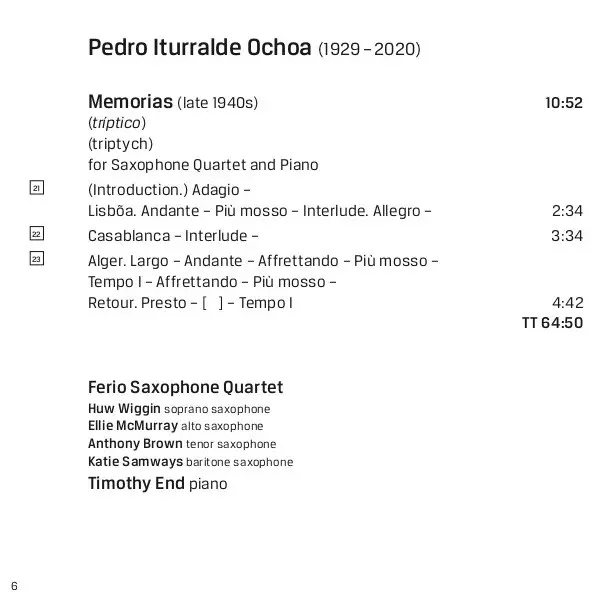Click the page number 6
The height and width of the screenshot is (600, 600).
point(15,584)
